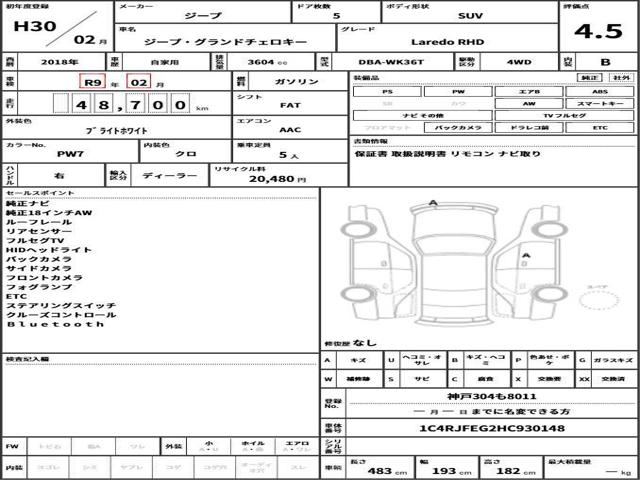This screenshot has height=480, width=640.
Task: Select the sales point HIDヘッドライト
Action: [49, 250]
